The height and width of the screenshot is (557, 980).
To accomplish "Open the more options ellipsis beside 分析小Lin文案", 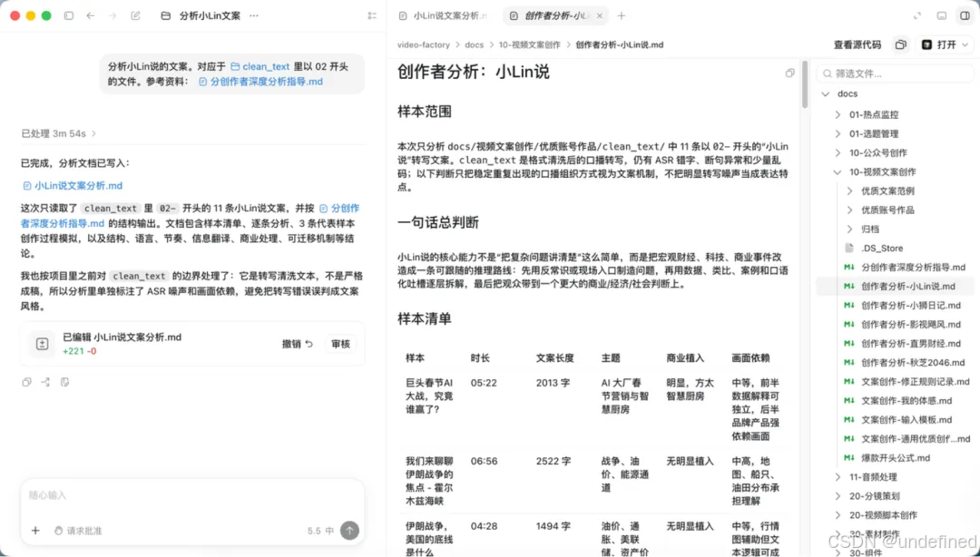I will 254,15.
